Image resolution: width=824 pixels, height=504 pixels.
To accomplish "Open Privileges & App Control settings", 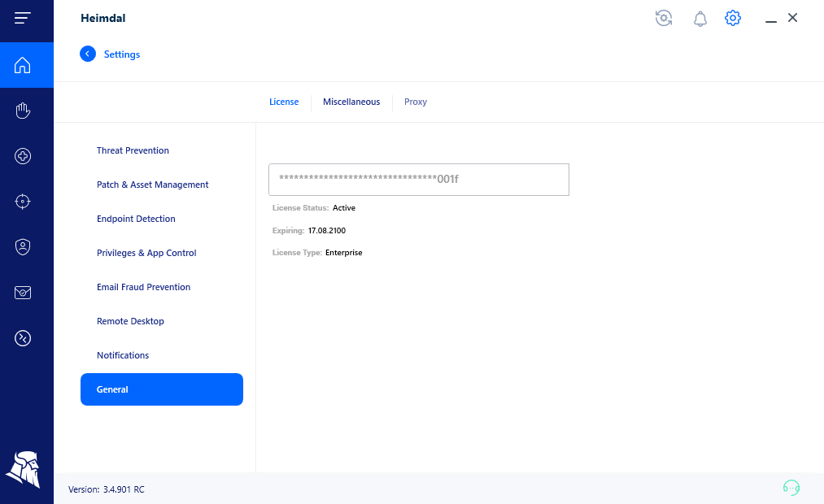I will click(146, 253).
